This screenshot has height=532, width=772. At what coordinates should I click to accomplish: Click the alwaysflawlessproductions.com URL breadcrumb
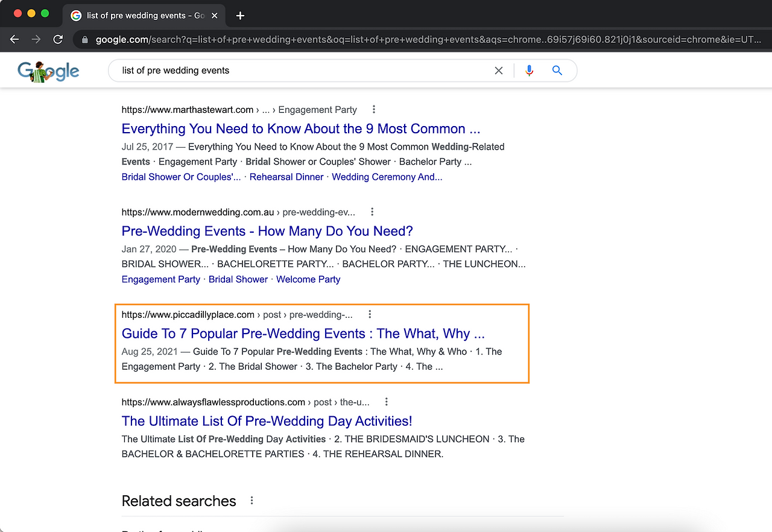245,402
